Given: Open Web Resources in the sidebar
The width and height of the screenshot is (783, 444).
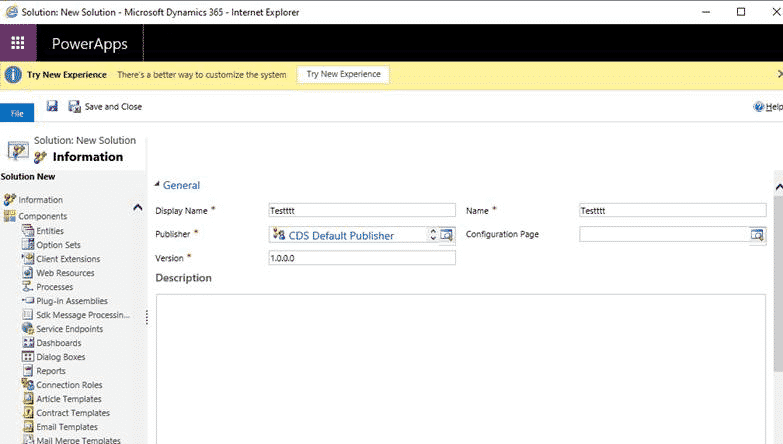Looking at the screenshot, I should pyautogui.click(x=65, y=273).
